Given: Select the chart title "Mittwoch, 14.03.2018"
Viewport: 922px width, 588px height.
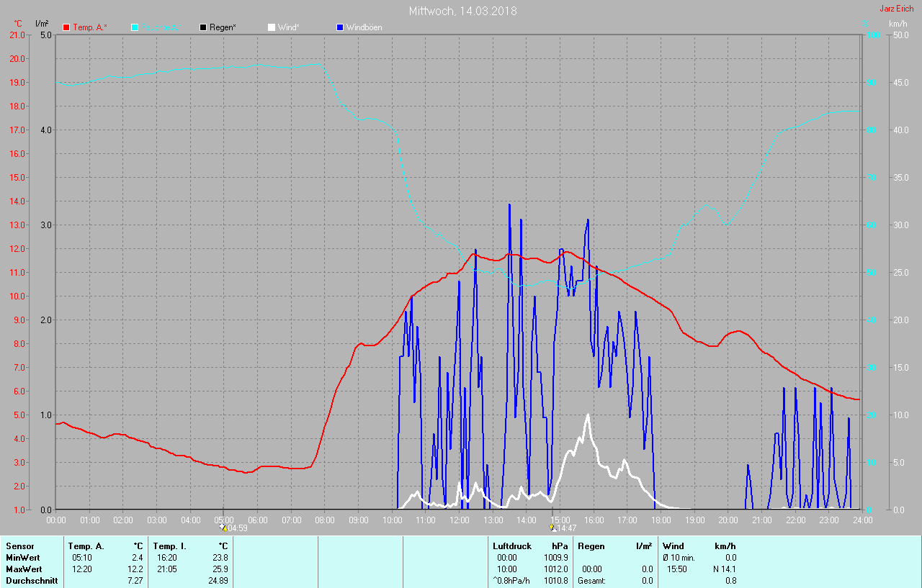Looking at the screenshot, I should pos(462,11).
